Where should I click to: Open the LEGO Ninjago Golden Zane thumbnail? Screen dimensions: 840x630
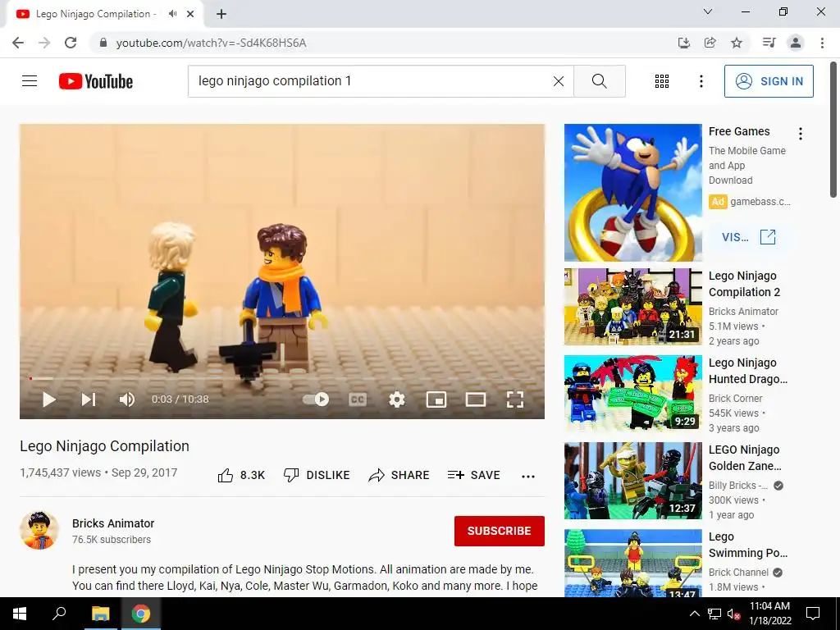coord(632,481)
